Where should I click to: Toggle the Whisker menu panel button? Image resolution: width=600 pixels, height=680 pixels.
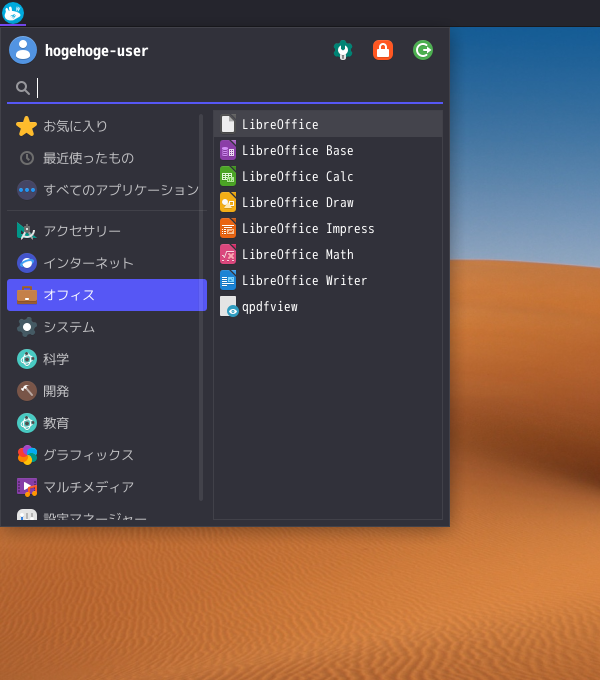point(13,13)
